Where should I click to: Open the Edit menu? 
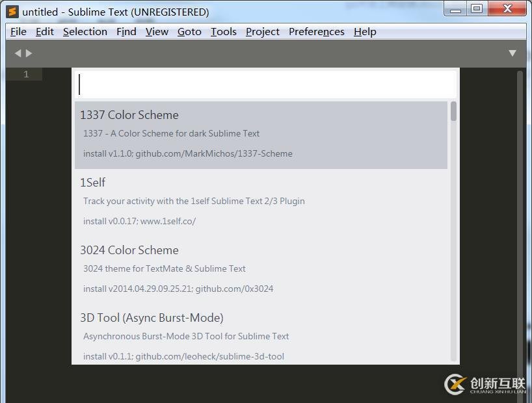point(45,32)
